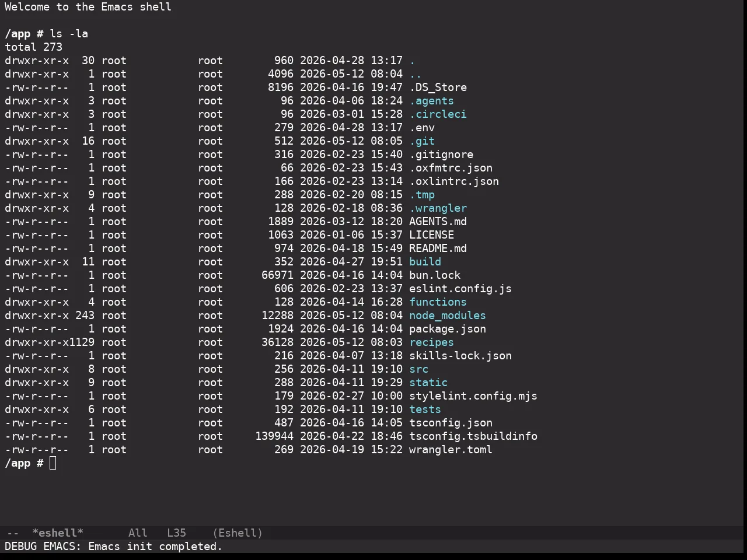Click the .env file name
The image size is (747, 560).
(x=422, y=128)
